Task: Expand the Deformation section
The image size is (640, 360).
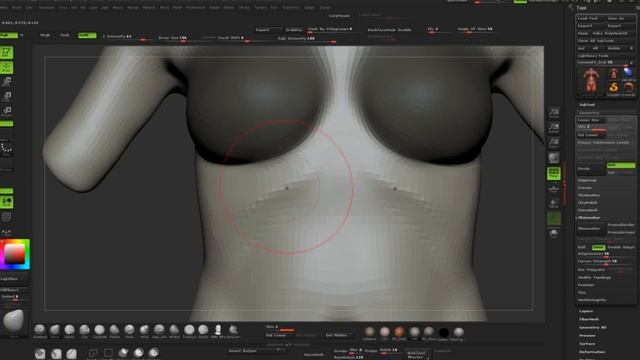Action: pyautogui.click(x=592, y=352)
